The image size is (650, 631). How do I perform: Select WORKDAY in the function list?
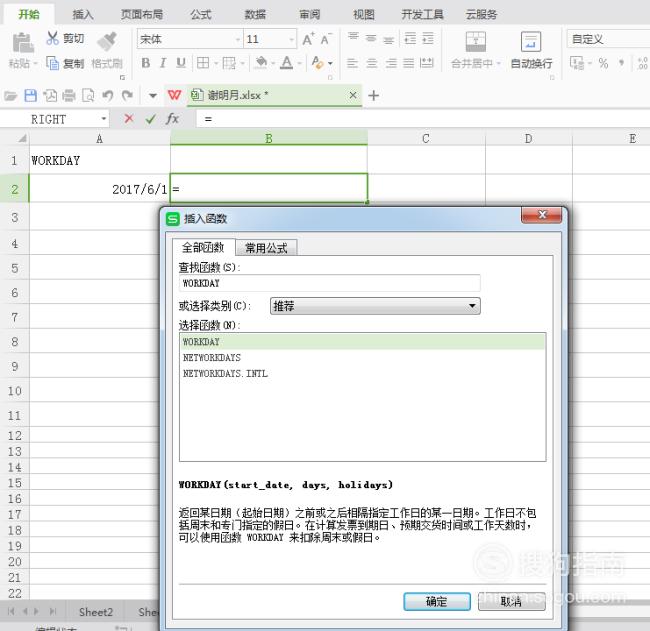363,342
